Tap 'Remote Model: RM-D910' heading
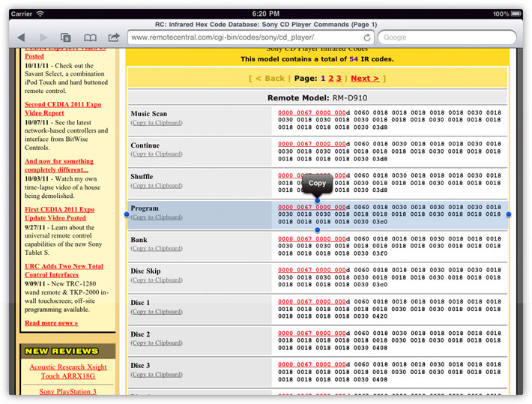Screen dimensions: 532x404 (x=317, y=97)
